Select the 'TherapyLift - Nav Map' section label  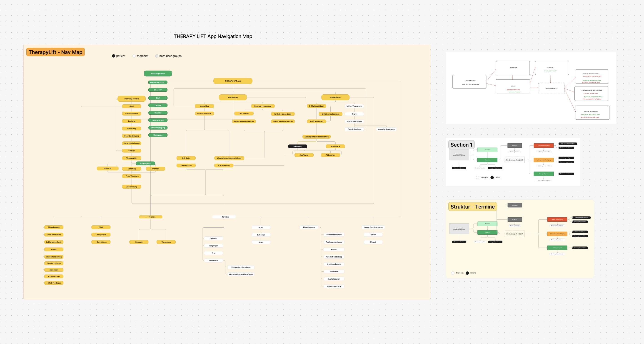click(x=55, y=52)
